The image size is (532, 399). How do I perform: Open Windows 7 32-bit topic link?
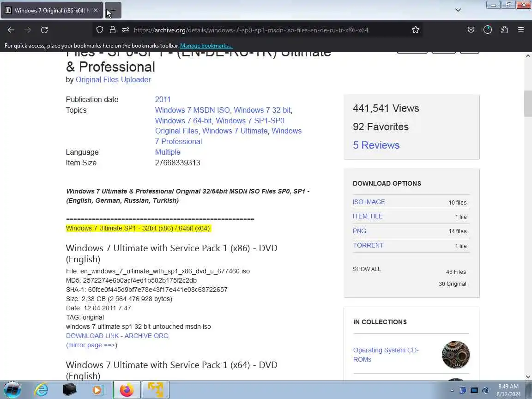click(262, 110)
